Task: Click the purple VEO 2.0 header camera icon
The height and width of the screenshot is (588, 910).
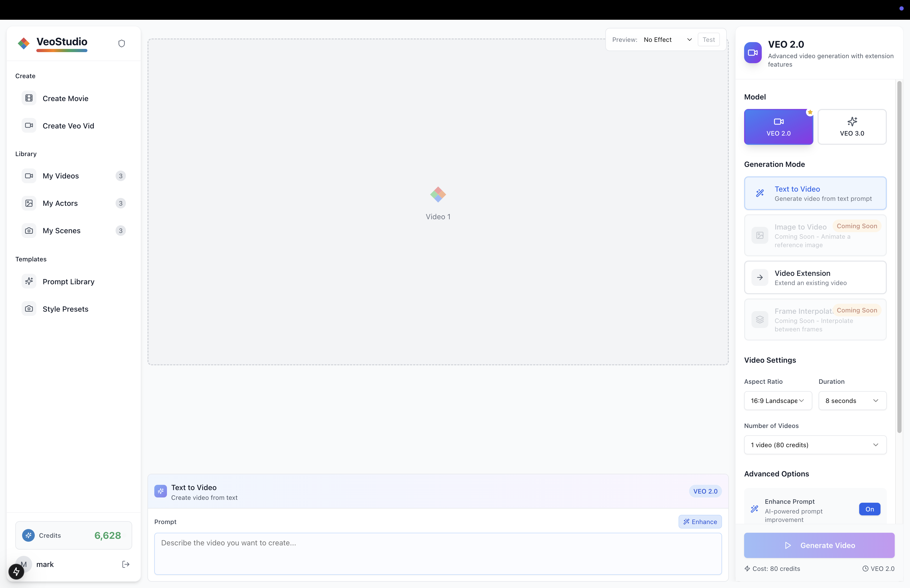Action: pos(753,53)
